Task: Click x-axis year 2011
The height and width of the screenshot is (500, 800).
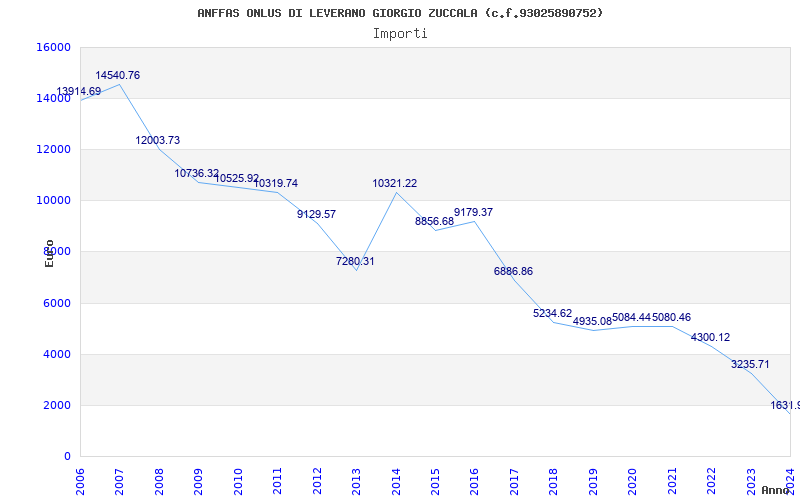Action: pos(278,480)
